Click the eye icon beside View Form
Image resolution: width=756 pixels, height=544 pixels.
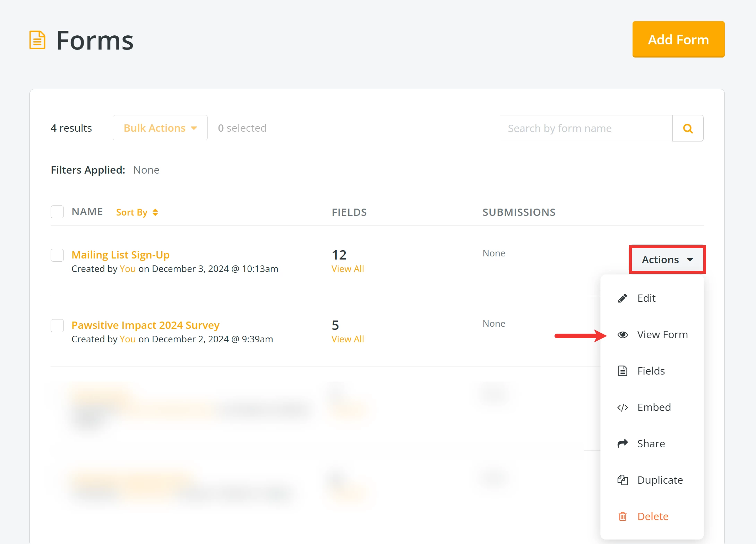tap(622, 335)
